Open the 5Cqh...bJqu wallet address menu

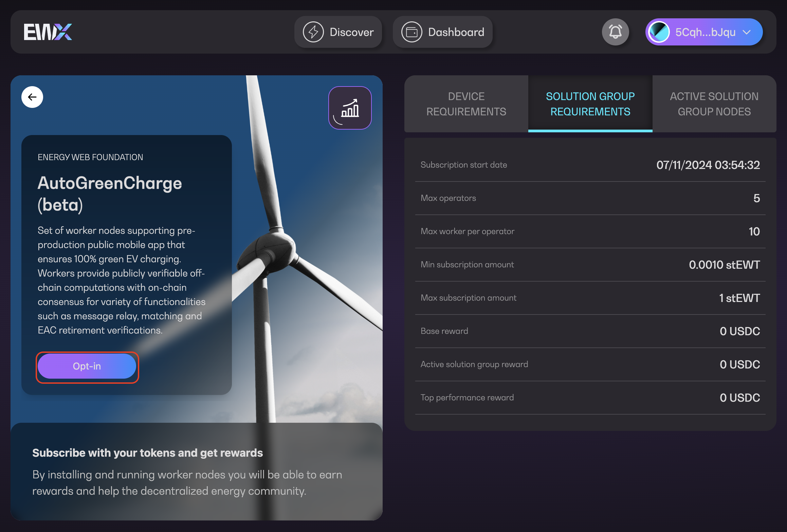705,32
